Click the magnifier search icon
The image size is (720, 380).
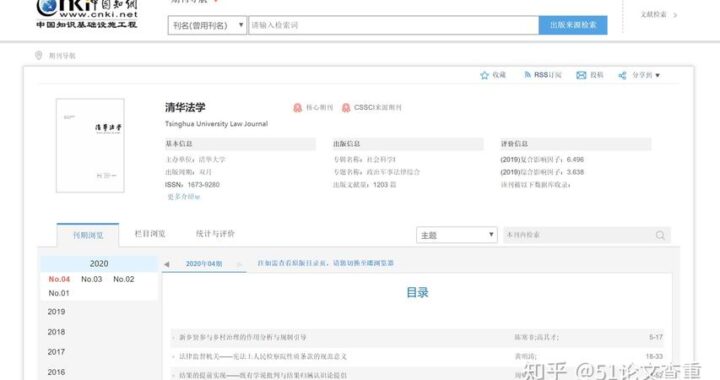(x=660, y=235)
